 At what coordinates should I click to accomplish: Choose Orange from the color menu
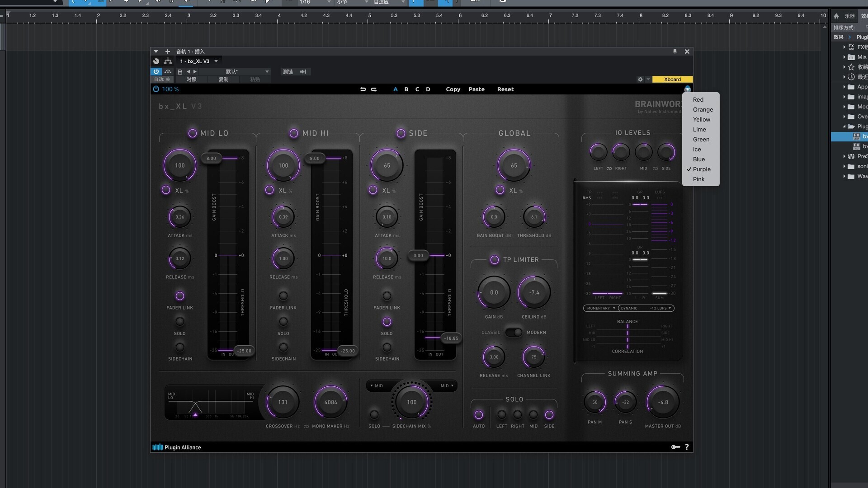click(701, 110)
